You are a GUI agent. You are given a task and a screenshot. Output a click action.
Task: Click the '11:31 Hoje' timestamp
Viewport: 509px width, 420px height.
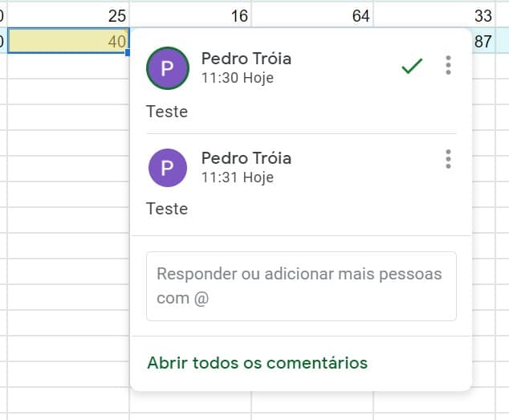pyautogui.click(x=238, y=177)
